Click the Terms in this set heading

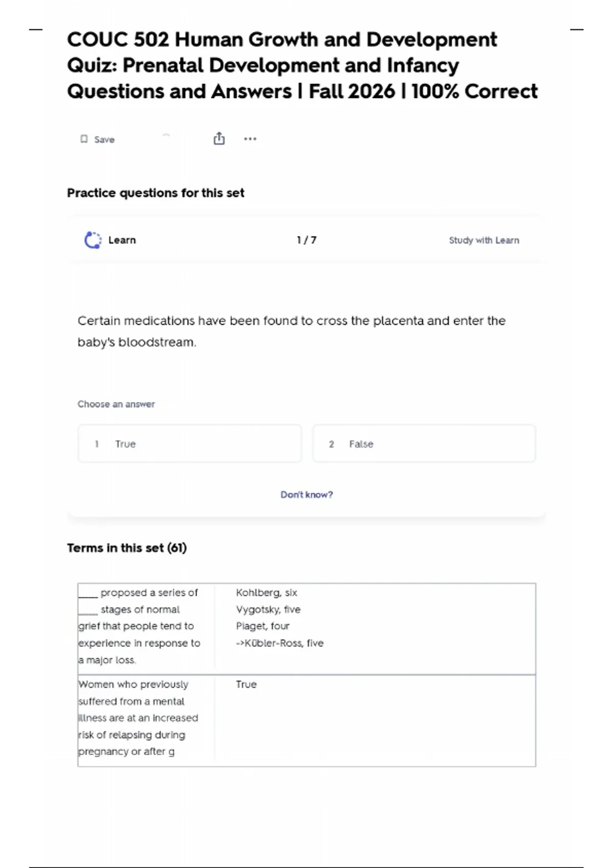(x=127, y=548)
